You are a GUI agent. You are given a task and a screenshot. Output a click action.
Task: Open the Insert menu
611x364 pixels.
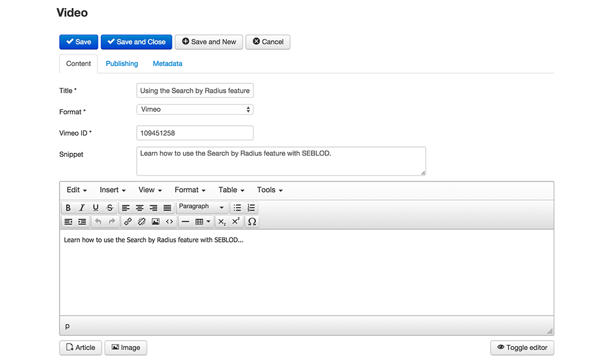coord(113,190)
